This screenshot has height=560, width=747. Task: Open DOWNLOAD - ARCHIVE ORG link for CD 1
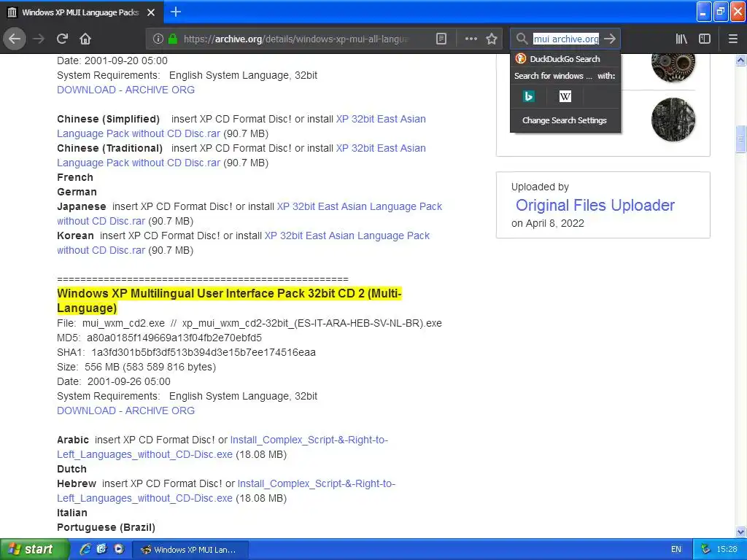coord(125,90)
